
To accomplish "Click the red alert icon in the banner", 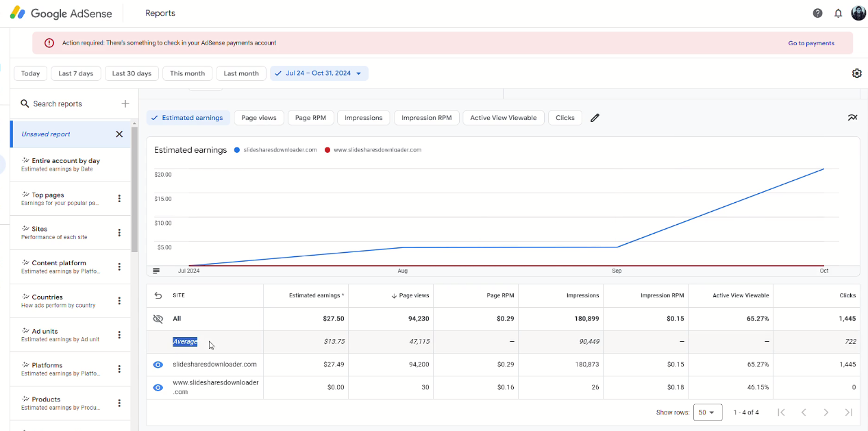I will pos(49,42).
